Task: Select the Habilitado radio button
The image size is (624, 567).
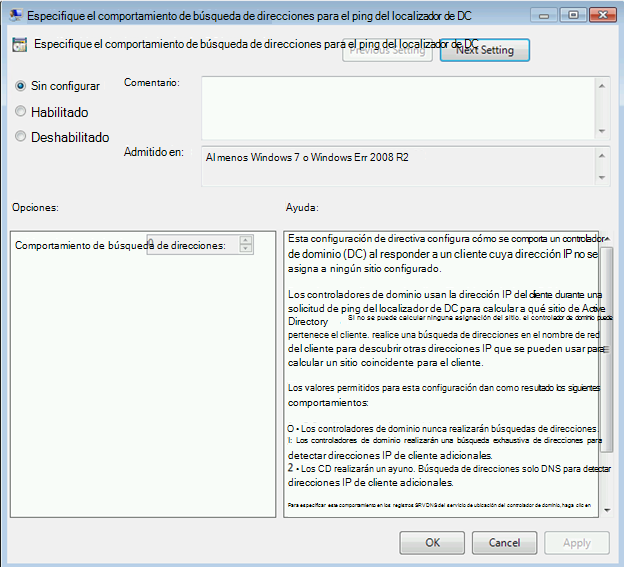Action: tap(20, 111)
